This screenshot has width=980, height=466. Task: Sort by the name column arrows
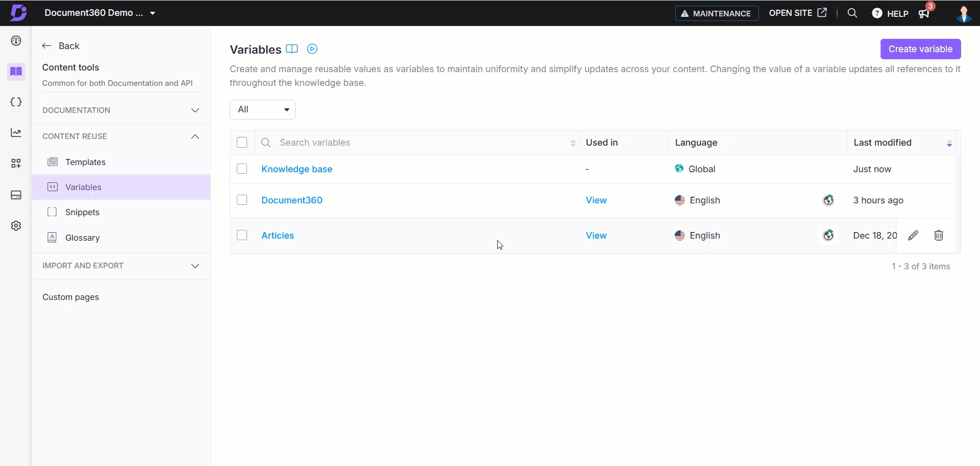[x=573, y=143]
